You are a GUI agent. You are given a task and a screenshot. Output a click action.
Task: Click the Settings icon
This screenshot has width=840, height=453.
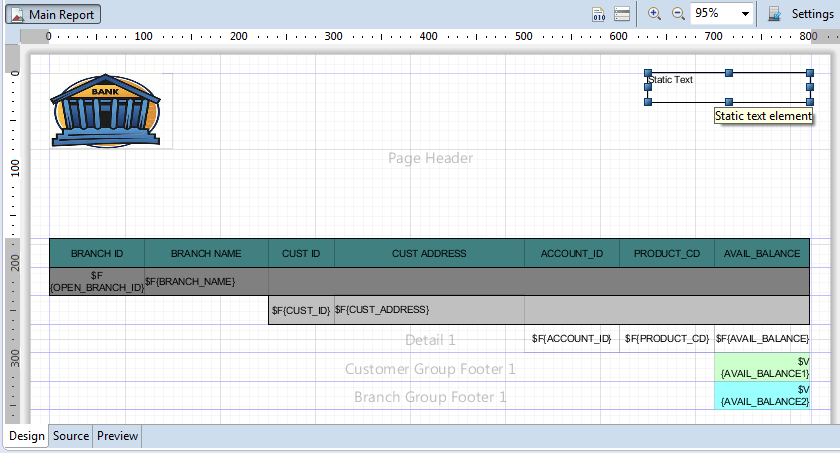pyautogui.click(x=774, y=14)
